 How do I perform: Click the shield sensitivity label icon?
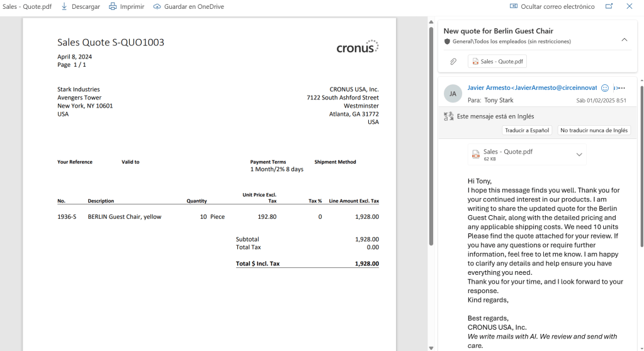[447, 42]
